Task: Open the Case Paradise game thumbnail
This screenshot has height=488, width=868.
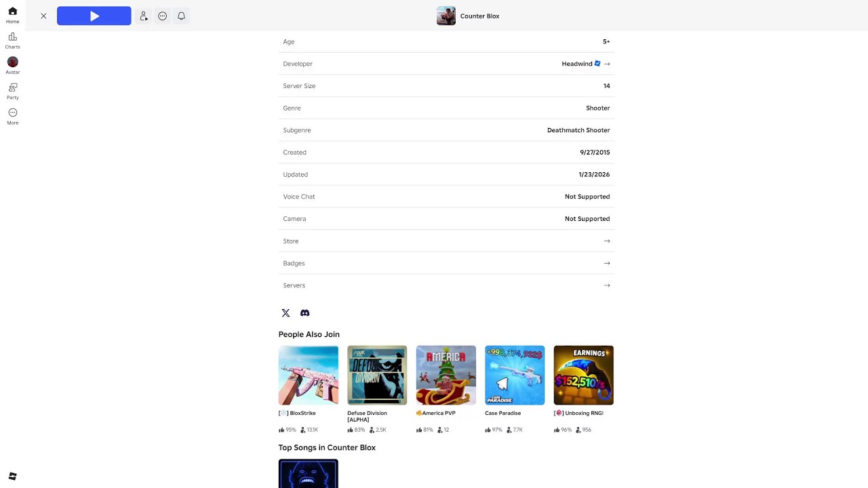Action: pos(515,375)
